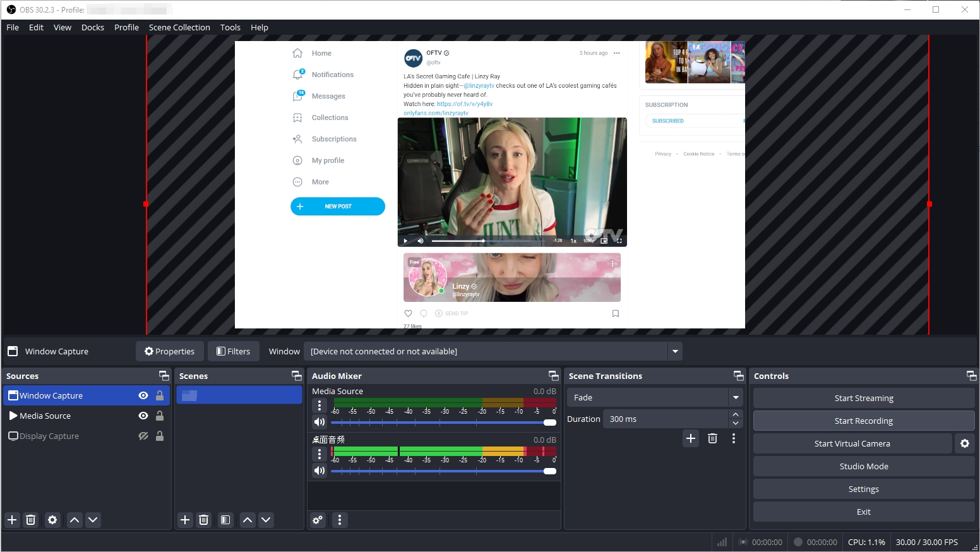
Task: Open the Edit menu
Action: pos(36,27)
